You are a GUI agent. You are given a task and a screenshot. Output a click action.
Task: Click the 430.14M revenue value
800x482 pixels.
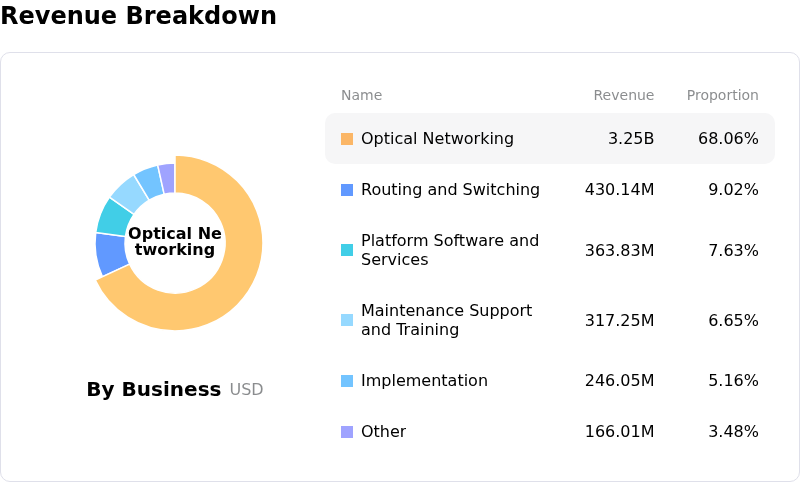coord(619,190)
